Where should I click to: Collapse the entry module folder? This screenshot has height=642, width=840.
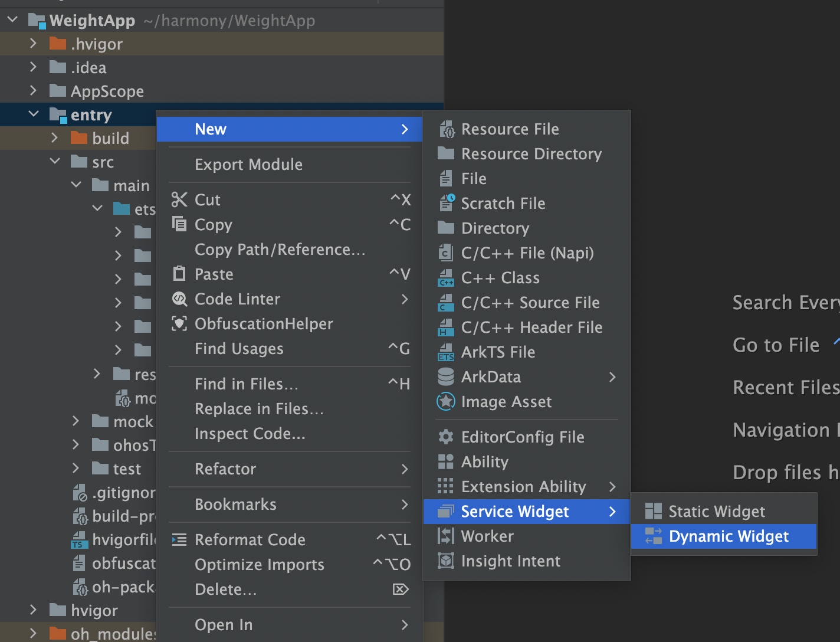click(x=33, y=114)
